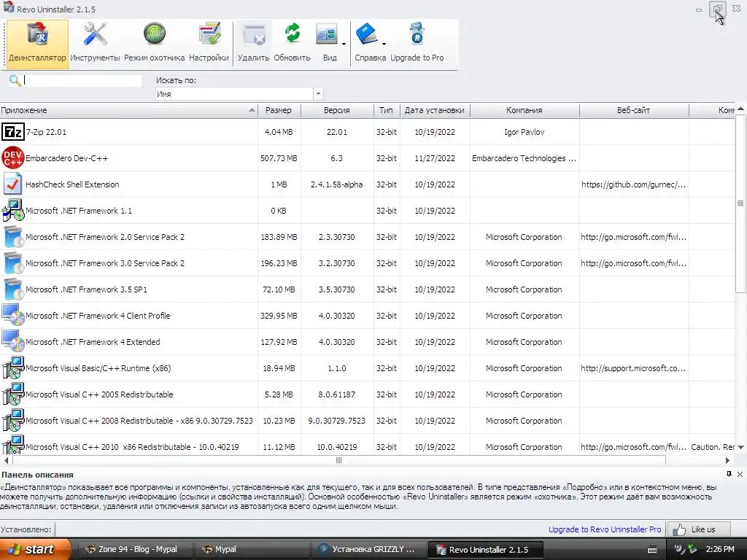Click the thumbs-up Like us icon
Screen dimensions: 747x560
point(679,529)
